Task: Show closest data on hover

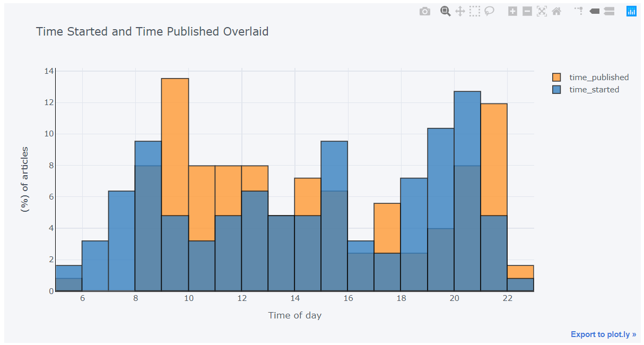Action: [595, 11]
